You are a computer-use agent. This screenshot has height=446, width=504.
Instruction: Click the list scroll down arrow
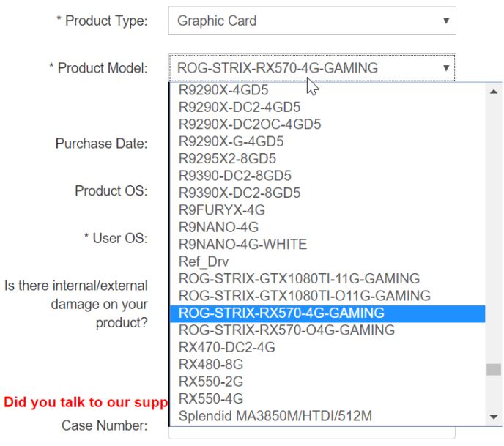click(494, 417)
